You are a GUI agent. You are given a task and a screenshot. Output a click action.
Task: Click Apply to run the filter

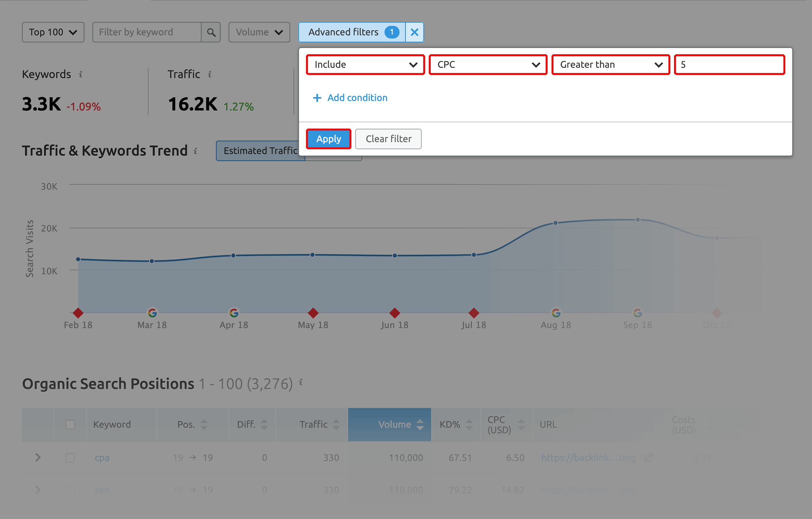(328, 138)
